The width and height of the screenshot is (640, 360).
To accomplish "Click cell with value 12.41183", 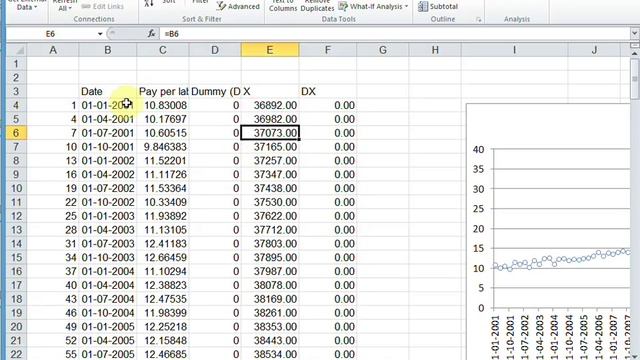I will coord(162,244).
